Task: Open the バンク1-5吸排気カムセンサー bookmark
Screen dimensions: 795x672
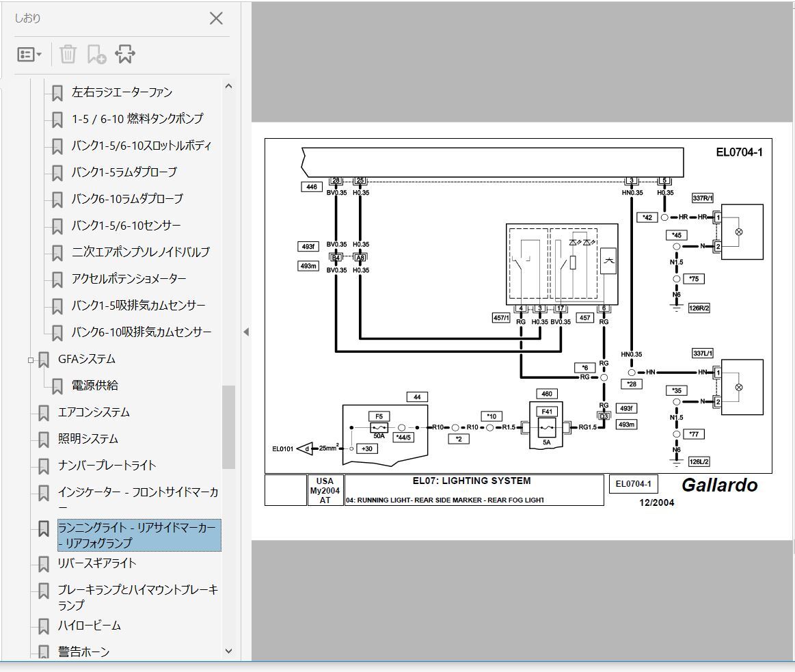Action: [138, 306]
